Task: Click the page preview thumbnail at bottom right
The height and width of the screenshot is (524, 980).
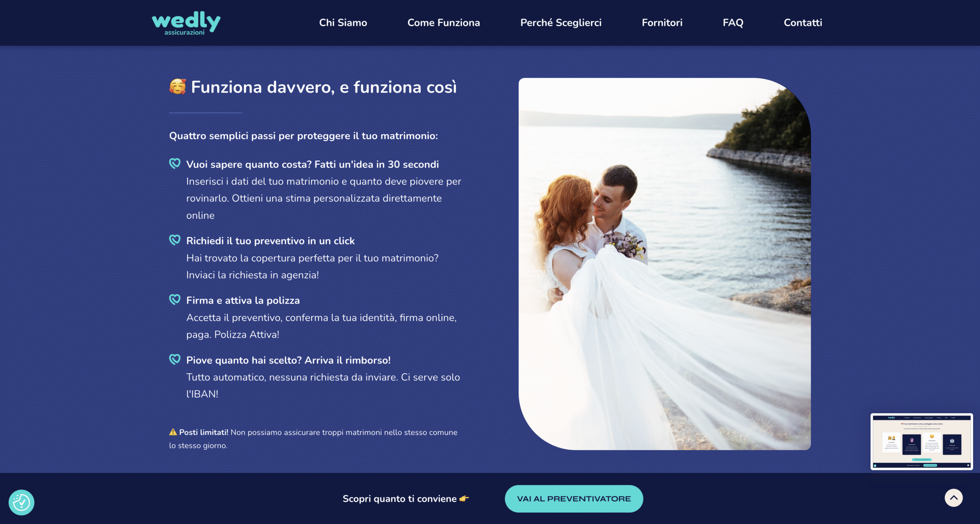Action: coord(921,441)
